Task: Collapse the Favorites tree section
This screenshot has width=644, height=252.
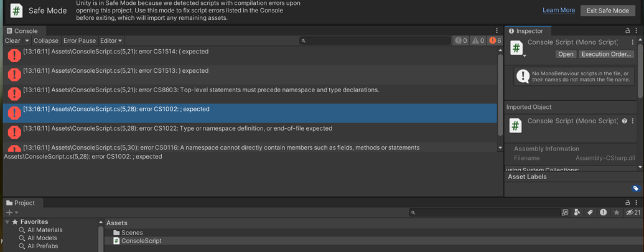Action: [7, 222]
